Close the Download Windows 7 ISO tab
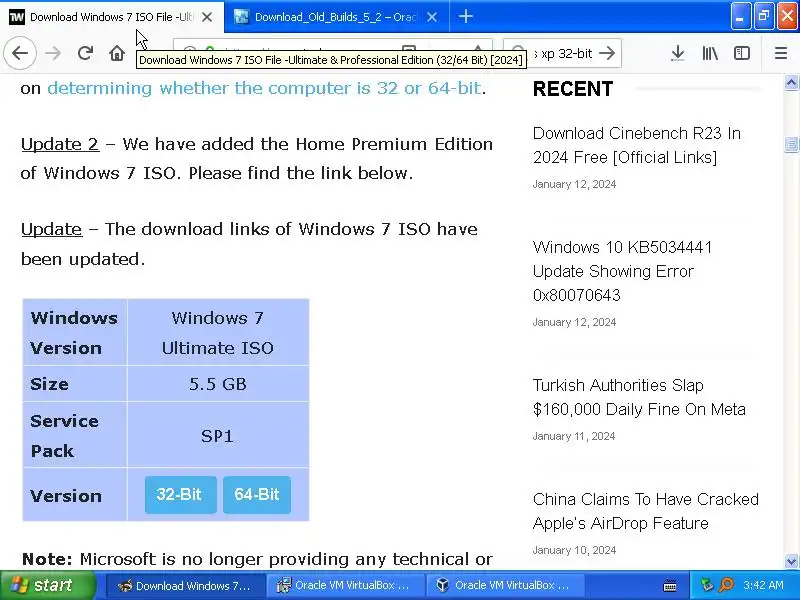The image size is (800, 600). pyautogui.click(x=207, y=17)
